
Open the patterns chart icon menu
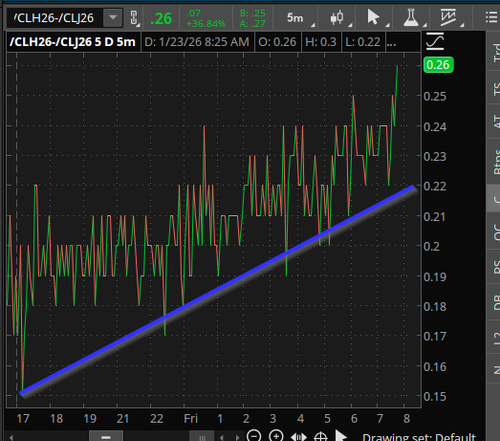coord(448,17)
